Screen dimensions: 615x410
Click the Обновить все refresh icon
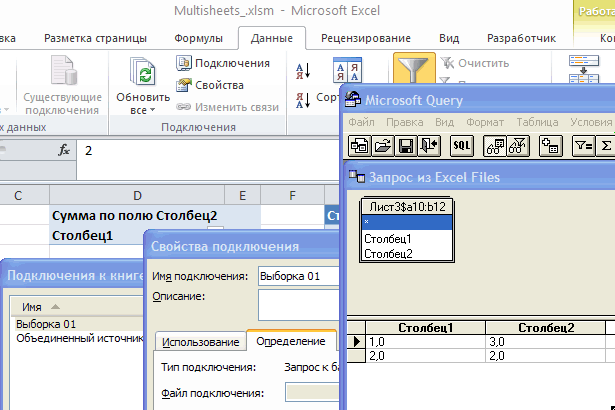click(x=143, y=71)
